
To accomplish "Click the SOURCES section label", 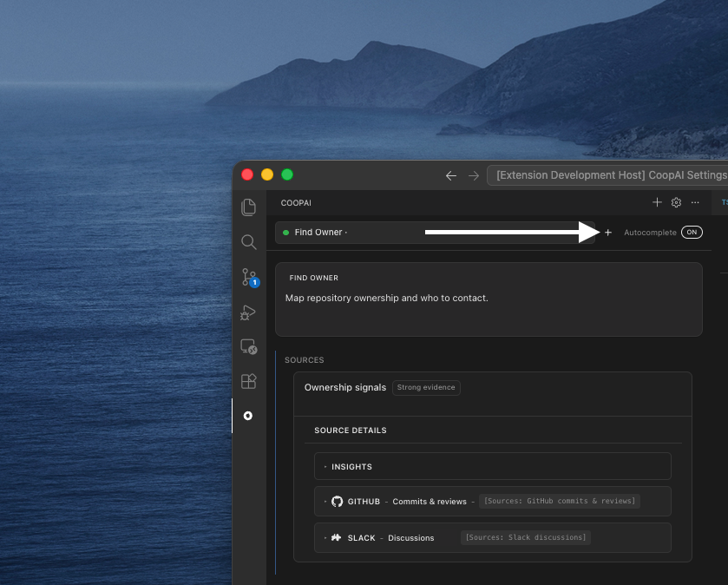I will click(x=304, y=360).
